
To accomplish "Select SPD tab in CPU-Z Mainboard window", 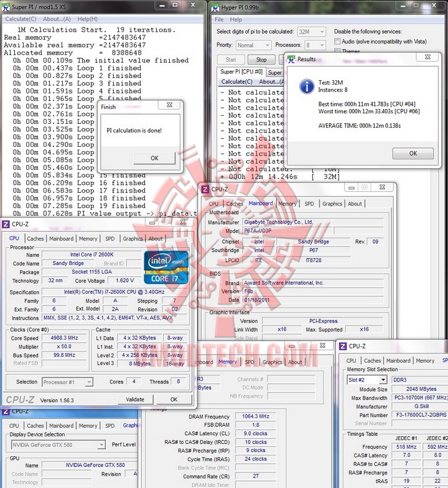I will tap(309, 204).
